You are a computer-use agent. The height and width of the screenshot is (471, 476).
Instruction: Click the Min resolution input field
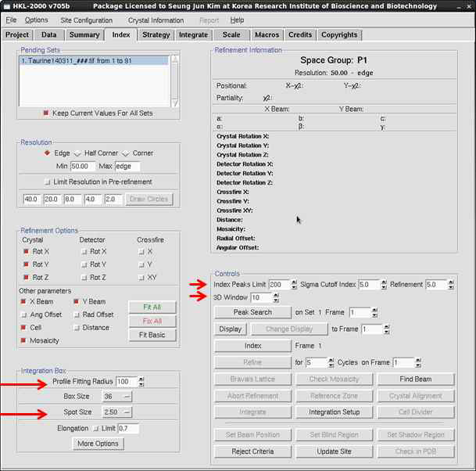(82, 167)
